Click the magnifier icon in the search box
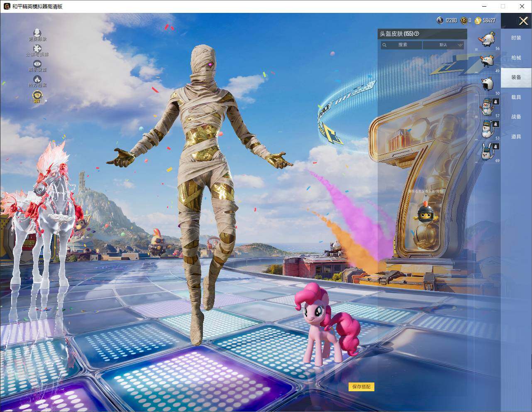 coord(385,45)
